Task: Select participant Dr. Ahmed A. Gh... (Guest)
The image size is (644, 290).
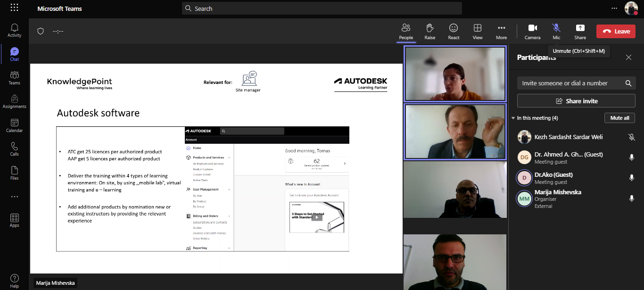Action: [576, 157]
